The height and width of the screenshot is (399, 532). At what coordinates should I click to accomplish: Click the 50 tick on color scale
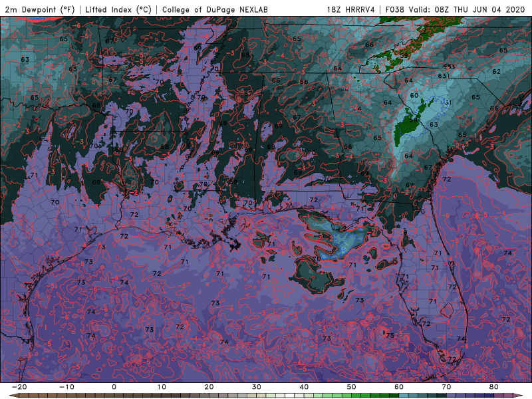[x=352, y=387]
